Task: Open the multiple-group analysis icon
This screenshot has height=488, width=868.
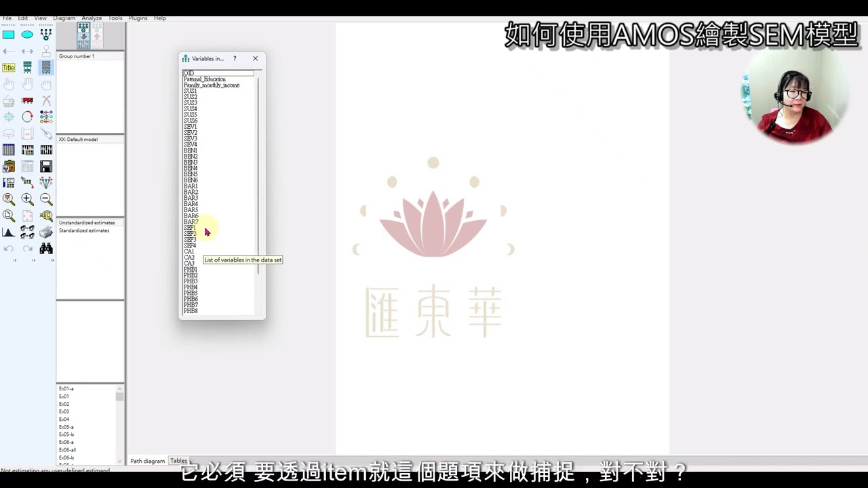Action: (x=27, y=232)
